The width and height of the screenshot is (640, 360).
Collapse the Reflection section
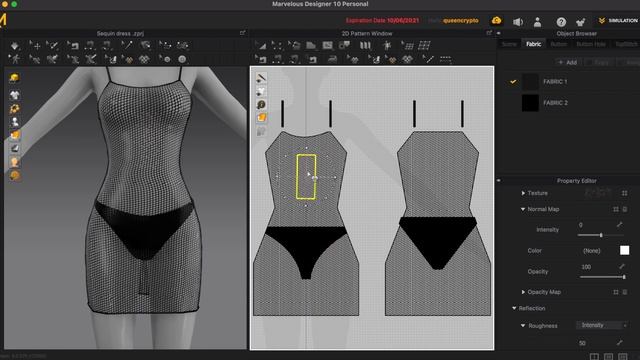click(x=514, y=308)
